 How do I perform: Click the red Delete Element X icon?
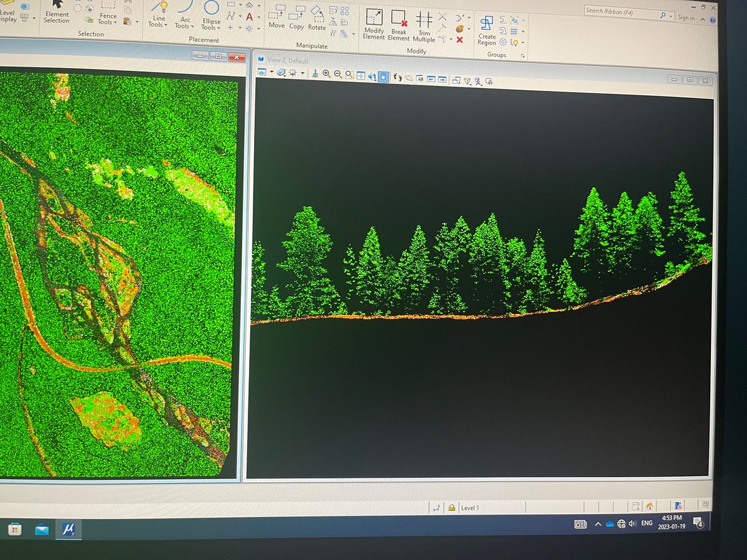tap(459, 40)
